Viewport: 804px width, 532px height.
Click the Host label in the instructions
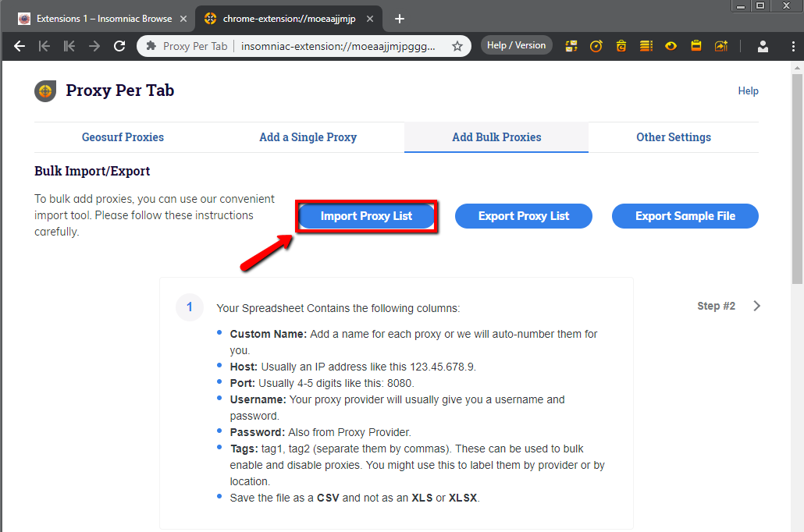pyautogui.click(x=244, y=367)
